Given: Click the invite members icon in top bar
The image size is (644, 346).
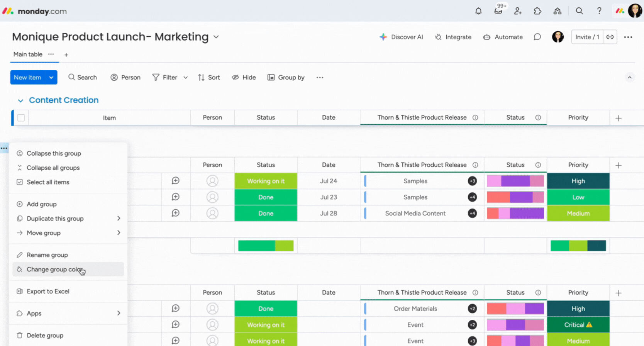Looking at the screenshot, I should [x=518, y=11].
